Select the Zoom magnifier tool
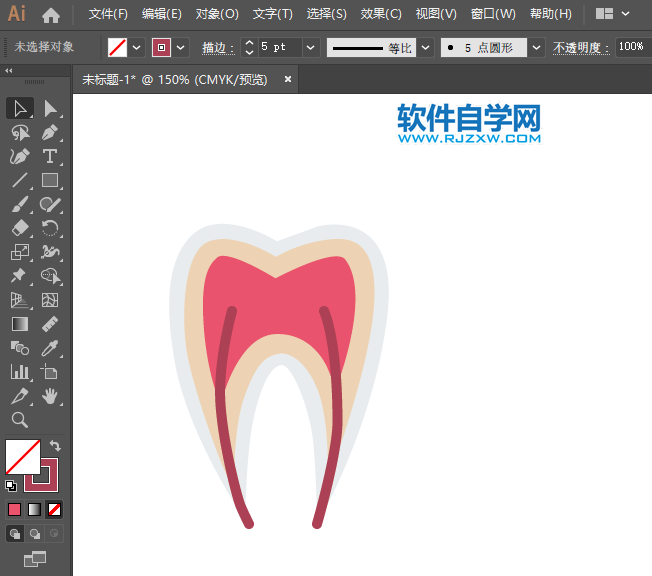Image resolution: width=652 pixels, height=576 pixels. click(x=20, y=420)
